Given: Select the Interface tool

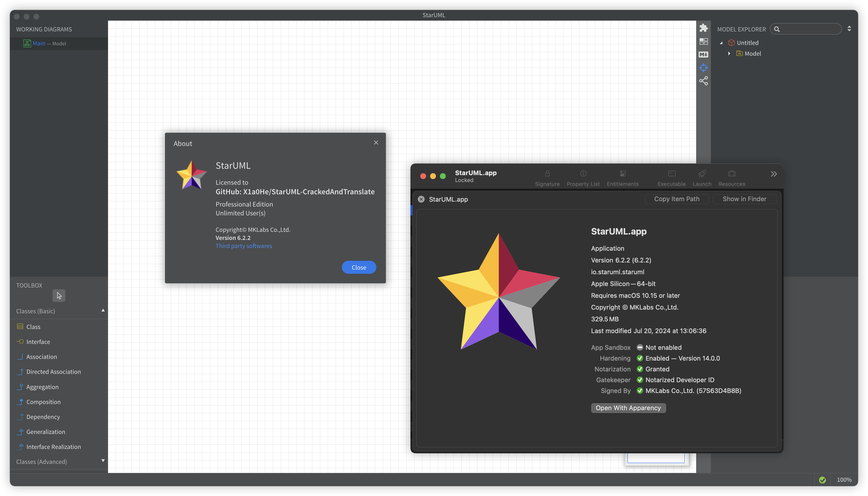Looking at the screenshot, I should click(38, 342).
